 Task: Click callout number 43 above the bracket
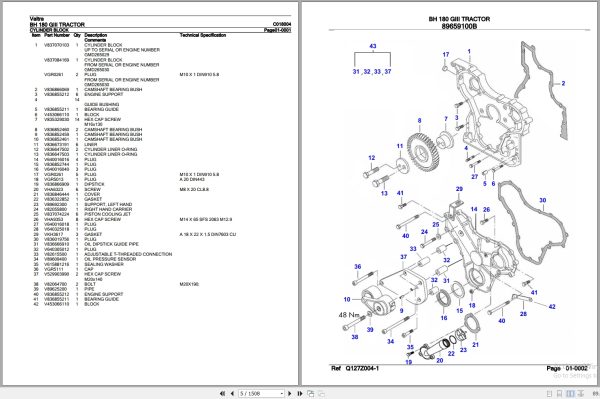373,46
